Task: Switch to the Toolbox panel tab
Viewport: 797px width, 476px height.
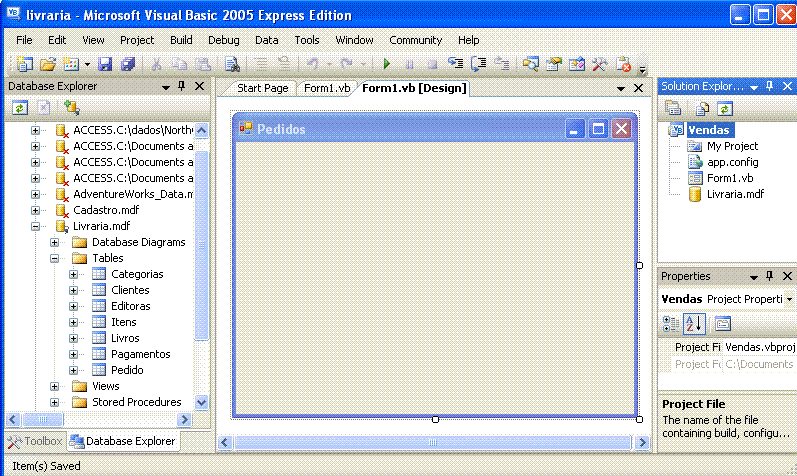Action: pyautogui.click(x=36, y=441)
